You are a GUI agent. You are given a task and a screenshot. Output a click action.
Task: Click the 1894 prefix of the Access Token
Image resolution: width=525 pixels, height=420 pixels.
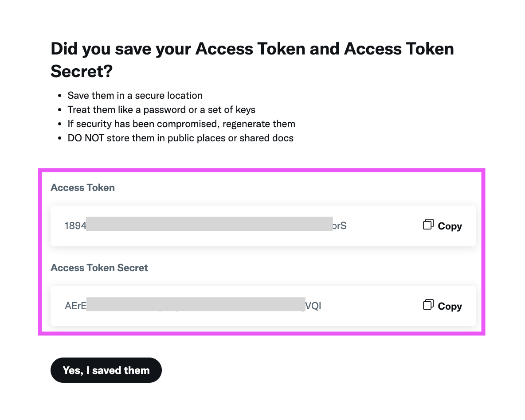75,226
